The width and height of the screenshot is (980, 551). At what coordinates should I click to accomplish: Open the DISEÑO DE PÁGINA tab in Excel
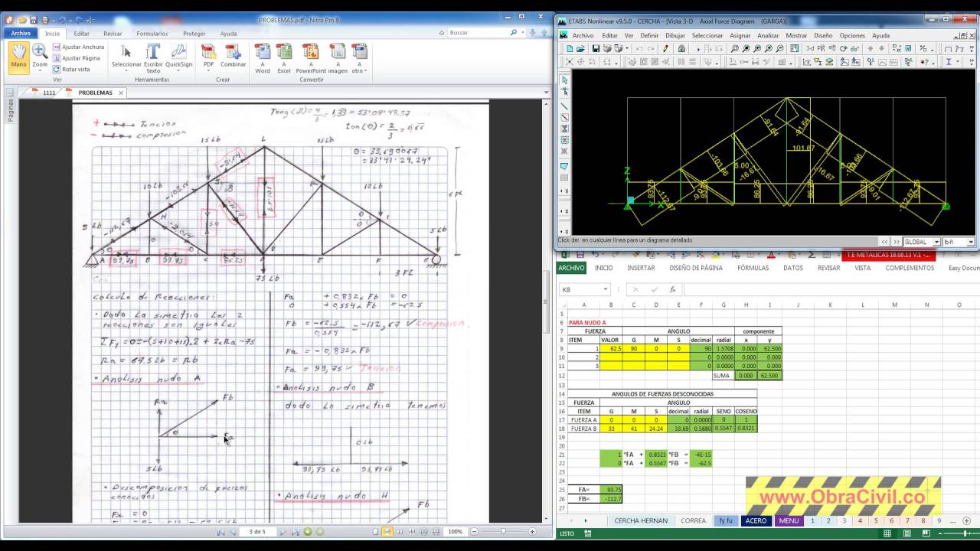point(695,268)
